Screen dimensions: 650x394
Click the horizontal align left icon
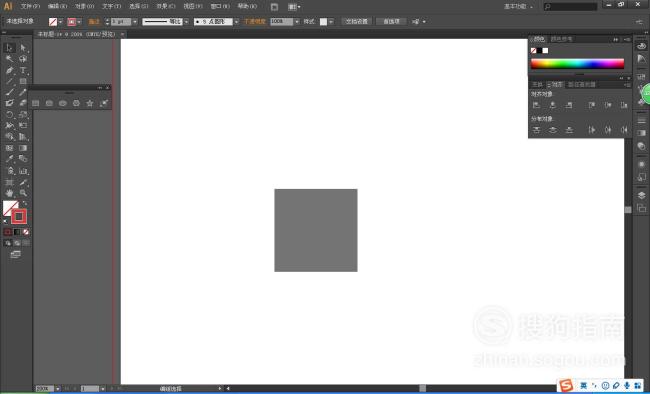[x=536, y=105]
